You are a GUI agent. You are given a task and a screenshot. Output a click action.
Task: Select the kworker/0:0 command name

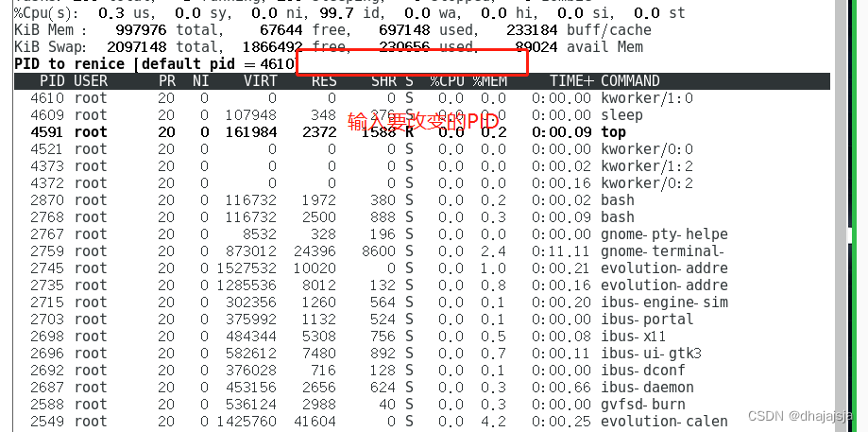[x=647, y=149]
